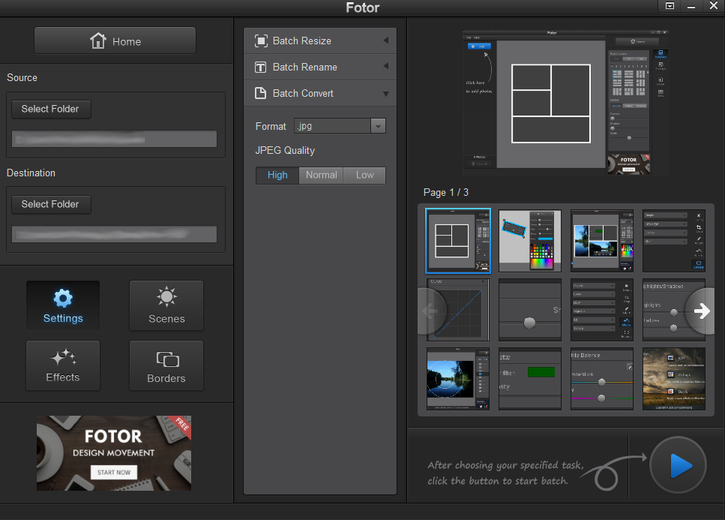
Task: Open the title bar dropdown menu icon
Action: [670, 6]
